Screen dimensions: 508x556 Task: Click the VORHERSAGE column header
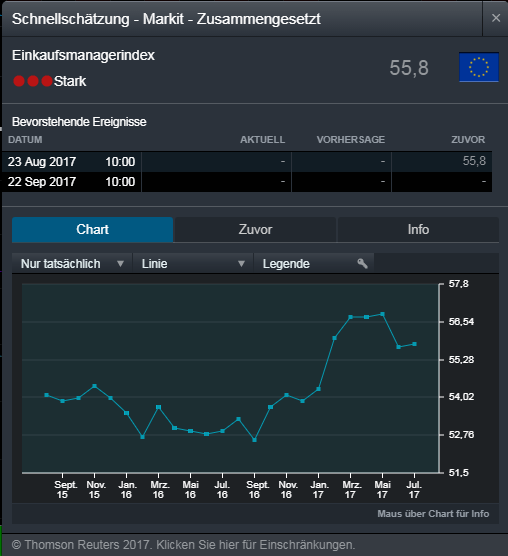coord(351,140)
